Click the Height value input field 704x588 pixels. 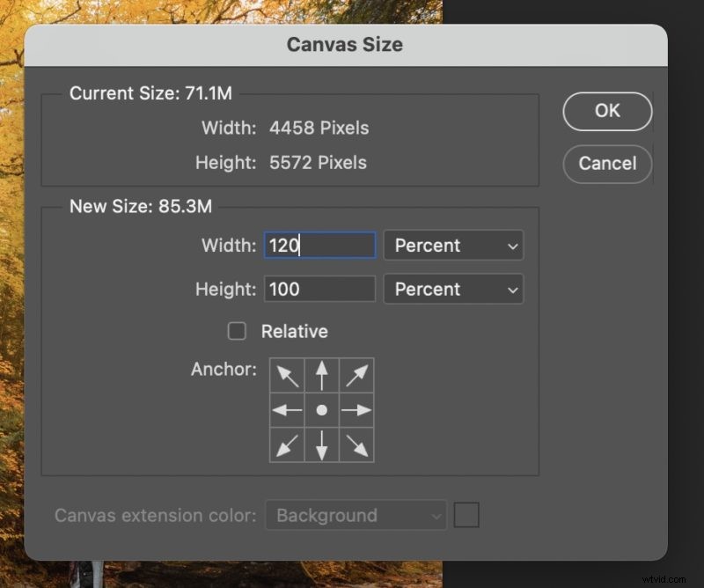pos(319,289)
